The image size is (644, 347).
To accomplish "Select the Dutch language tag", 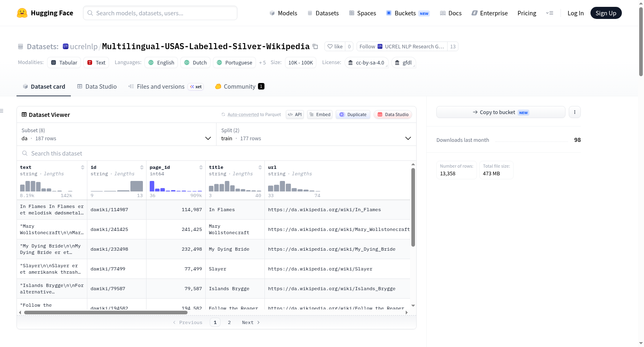I will click(x=196, y=62).
